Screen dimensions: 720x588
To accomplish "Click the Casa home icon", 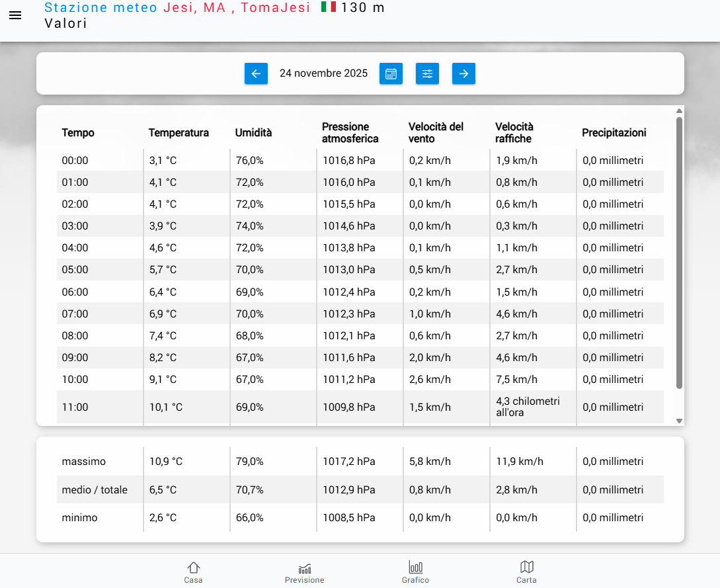I will click(x=193, y=567).
